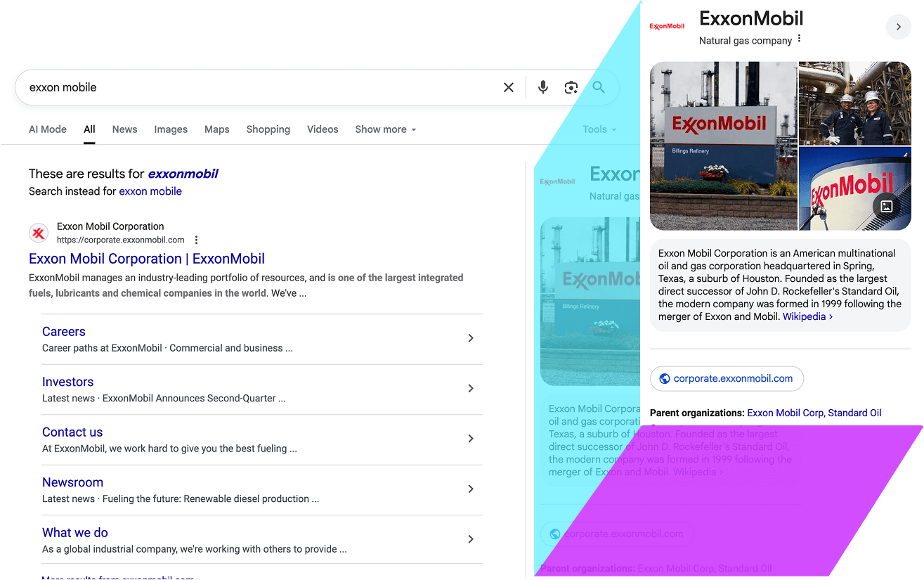
Task: Click the chevron on the What we do row
Action: click(x=471, y=539)
